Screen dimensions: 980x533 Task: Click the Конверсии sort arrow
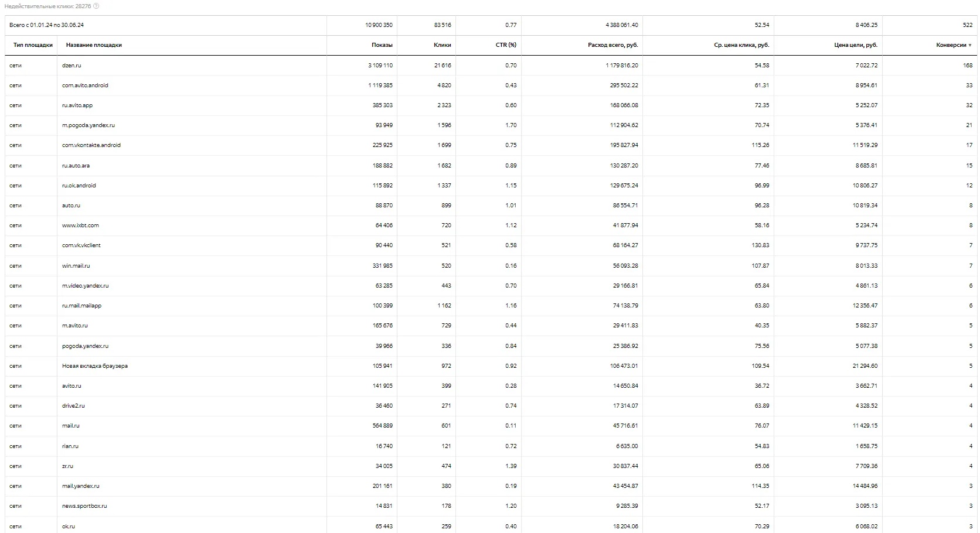970,45
